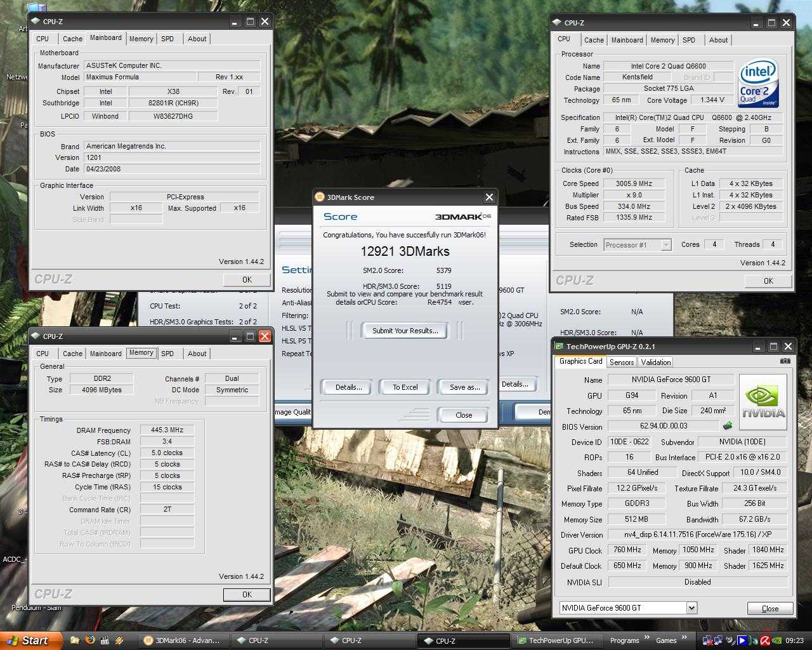Click the NVIDIA SLI Disabled field
This screenshot has height=650, width=812.
698,582
